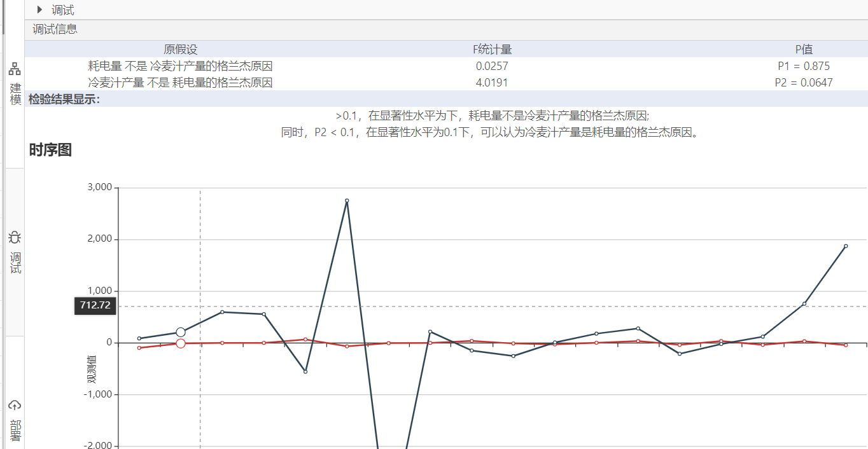Click the 712.72 axis pointer label
Viewport: 868px width, 449px height.
[95, 305]
